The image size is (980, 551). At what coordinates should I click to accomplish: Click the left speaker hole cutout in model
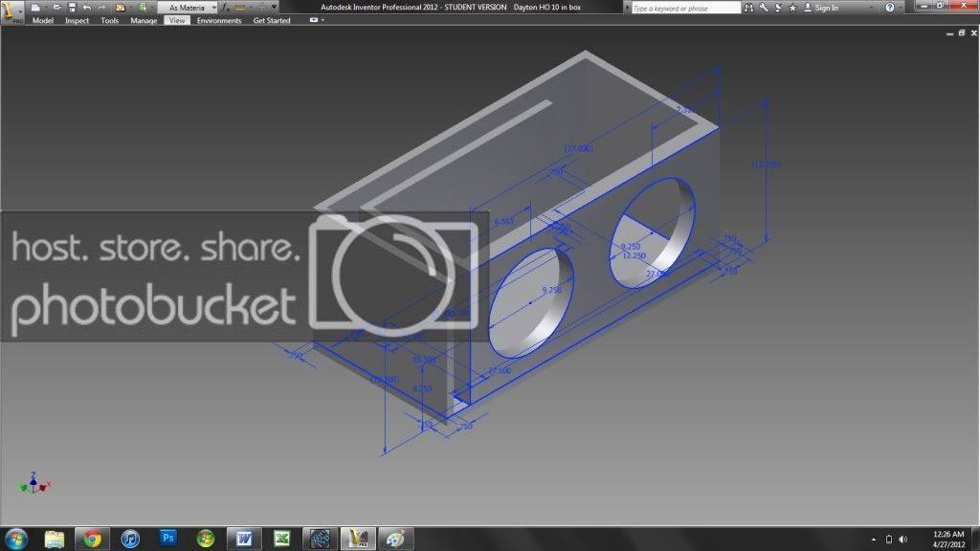(530, 303)
